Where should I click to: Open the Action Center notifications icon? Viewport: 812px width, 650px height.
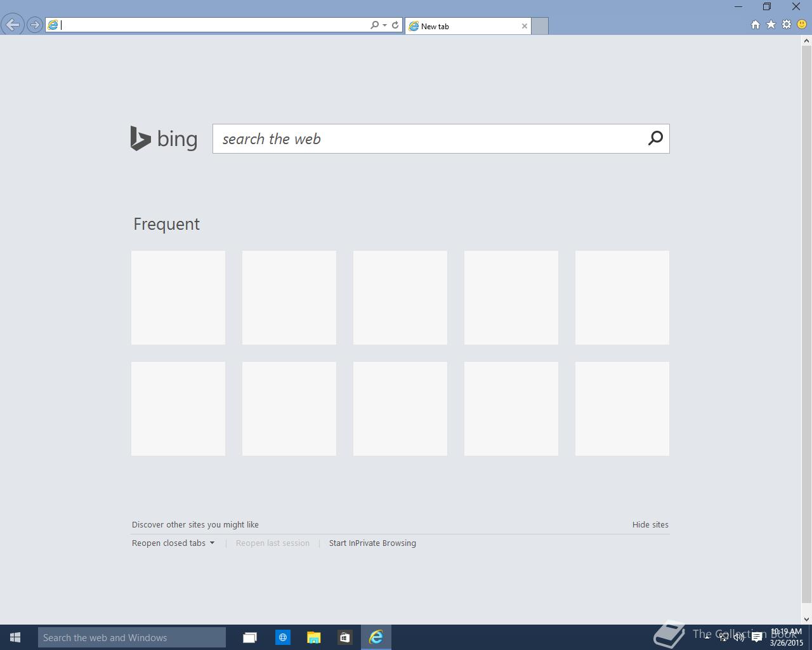[x=756, y=637]
